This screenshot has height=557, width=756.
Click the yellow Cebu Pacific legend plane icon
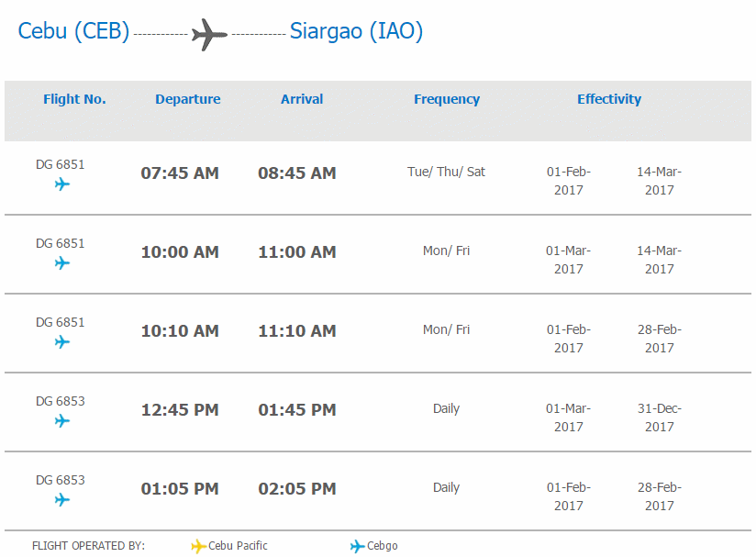point(198,546)
